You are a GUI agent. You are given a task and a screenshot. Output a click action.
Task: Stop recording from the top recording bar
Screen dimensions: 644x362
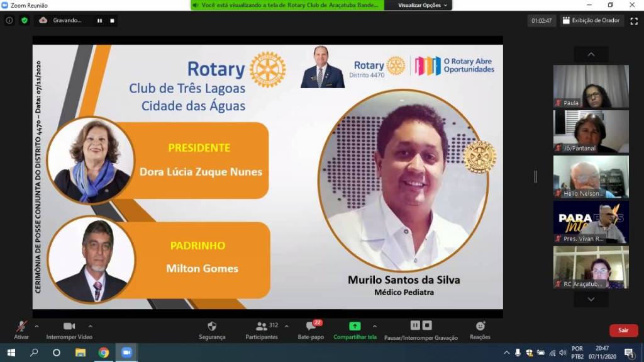tap(112, 20)
